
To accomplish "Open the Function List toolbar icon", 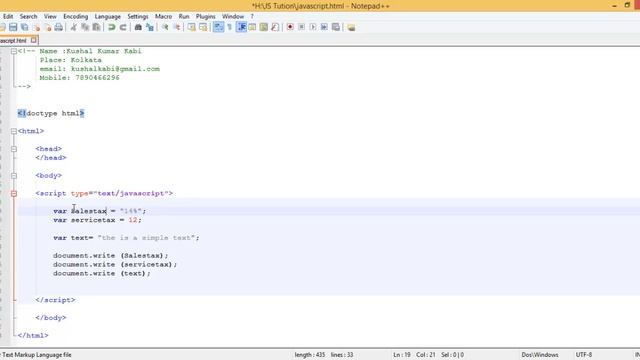I will (275, 27).
